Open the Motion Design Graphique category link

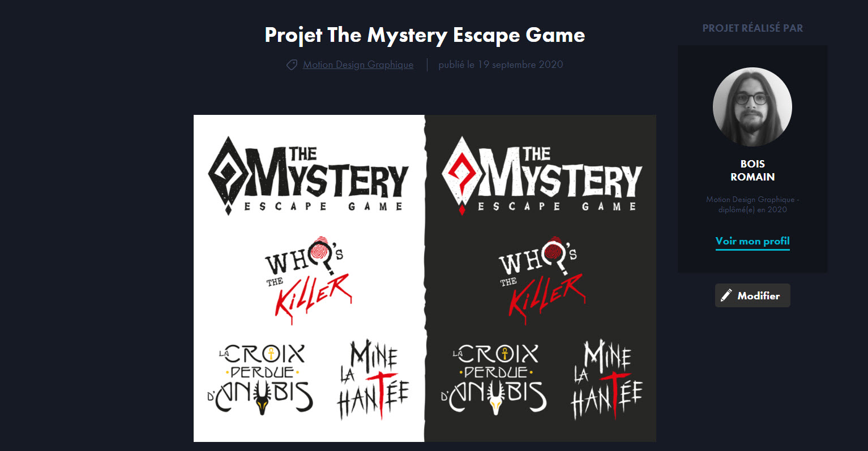(x=358, y=65)
